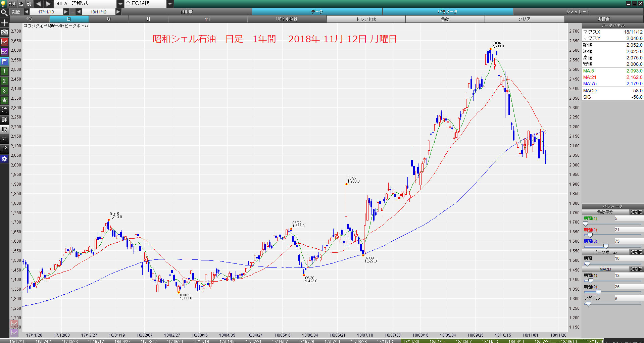Click the magnifier search icon

click(4, 13)
